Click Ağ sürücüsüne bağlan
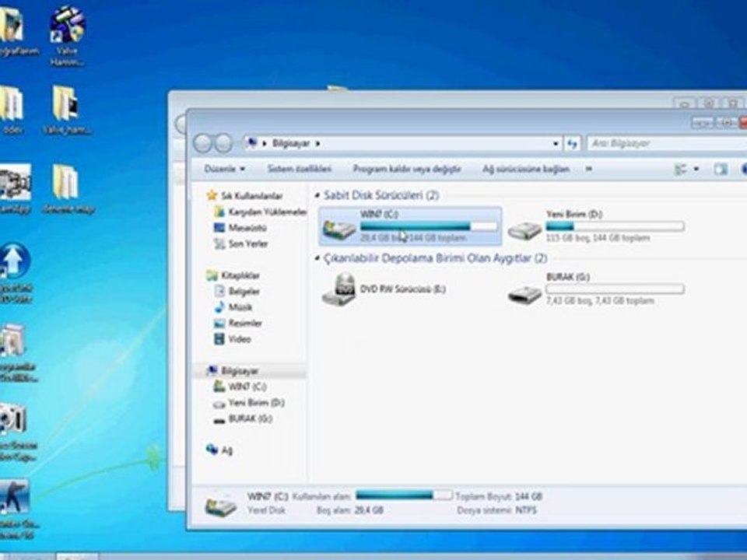This screenshot has width=747, height=560. (526, 169)
